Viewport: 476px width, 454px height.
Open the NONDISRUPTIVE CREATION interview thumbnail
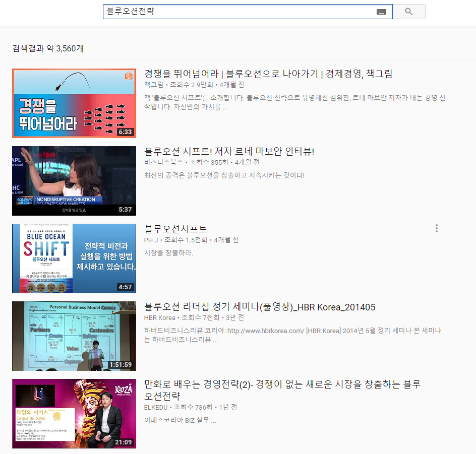click(x=74, y=181)
